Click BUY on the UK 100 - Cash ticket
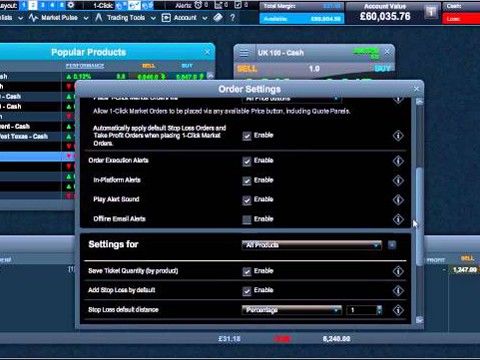The width and height of the screenshot is (480, 360). click(x=382, y=69)
